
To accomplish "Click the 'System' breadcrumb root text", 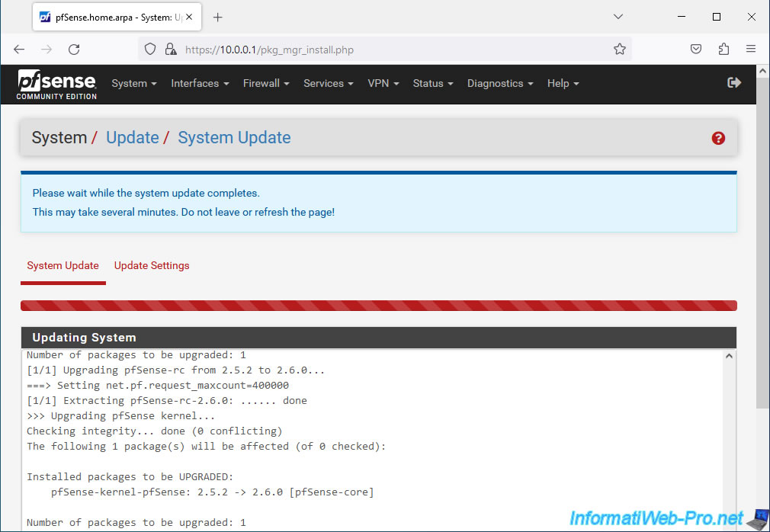I will 59,137.
